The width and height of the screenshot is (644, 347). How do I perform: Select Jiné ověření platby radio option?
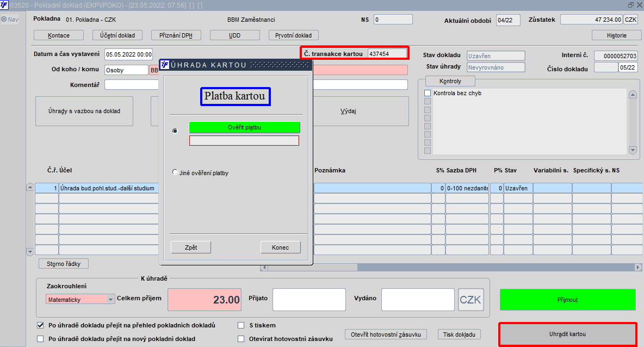[x=175, y=172]
